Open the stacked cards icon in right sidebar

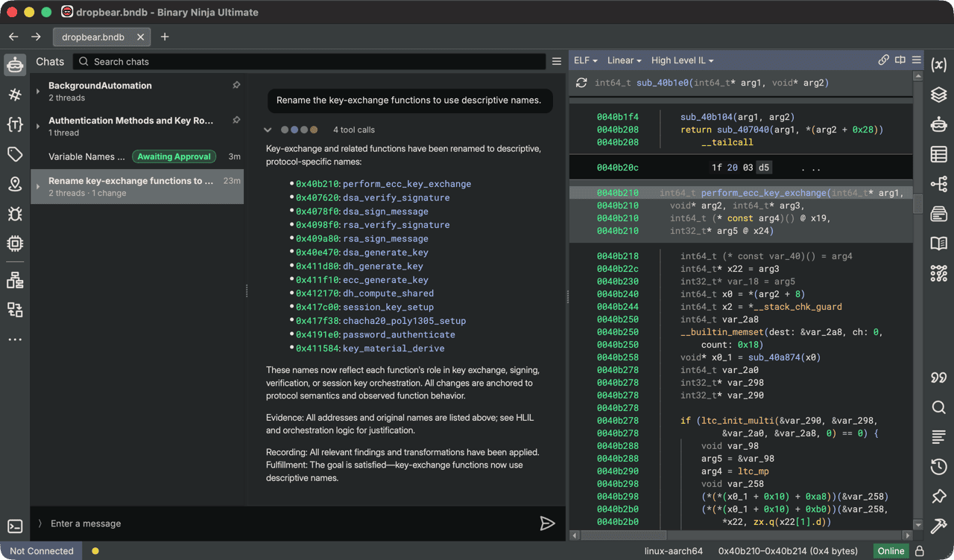[939, 214]
